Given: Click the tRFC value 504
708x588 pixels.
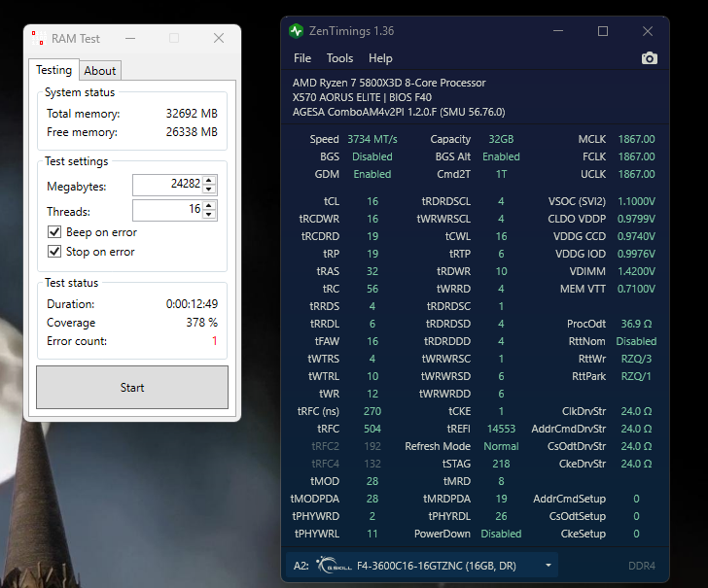Looking at the screenshot, I should coord(372,429).
